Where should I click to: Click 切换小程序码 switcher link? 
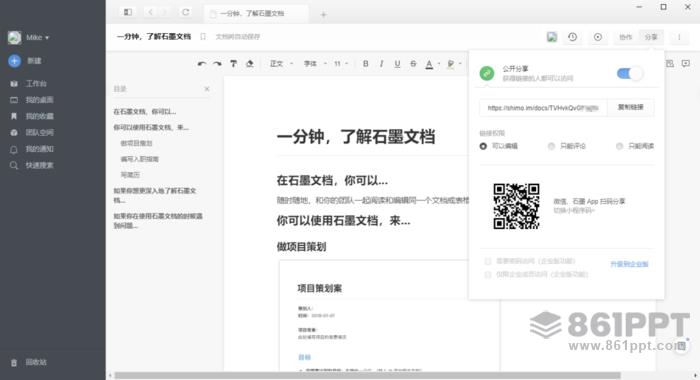pyautogui.click(x=574, y=210)
